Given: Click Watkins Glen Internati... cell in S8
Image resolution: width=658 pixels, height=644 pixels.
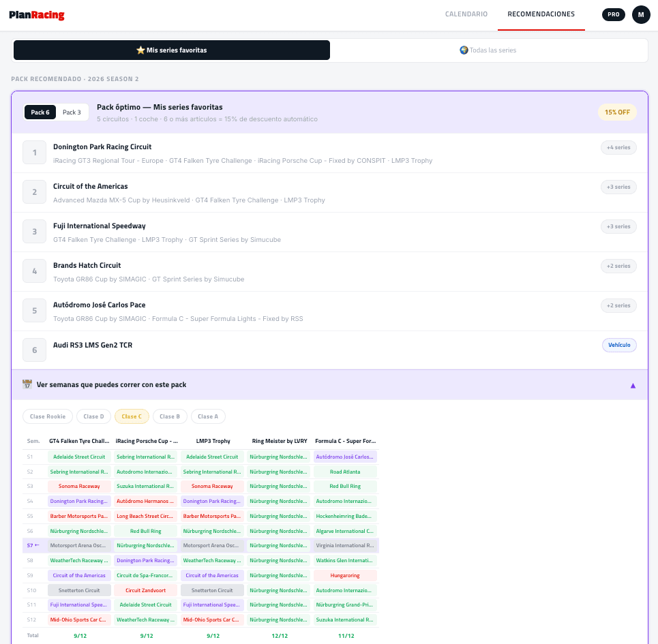Looking at the screenshot, I should [x=345, y=561].
